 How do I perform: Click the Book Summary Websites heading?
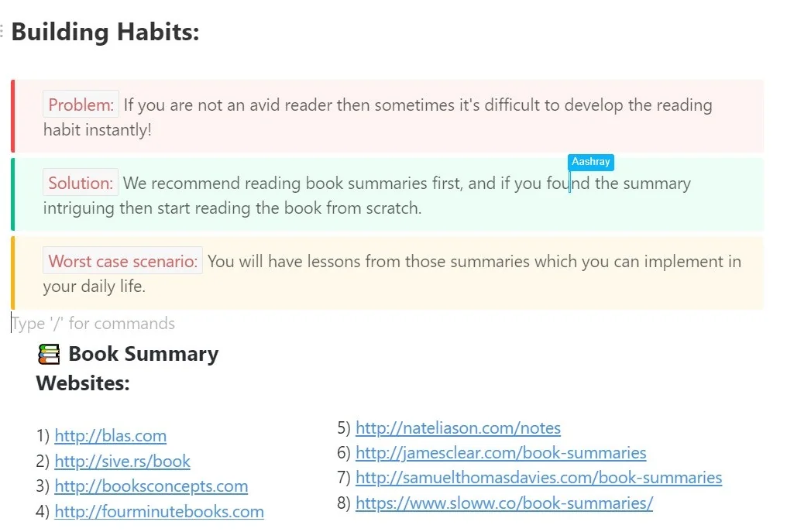click(x=128, y=369)
